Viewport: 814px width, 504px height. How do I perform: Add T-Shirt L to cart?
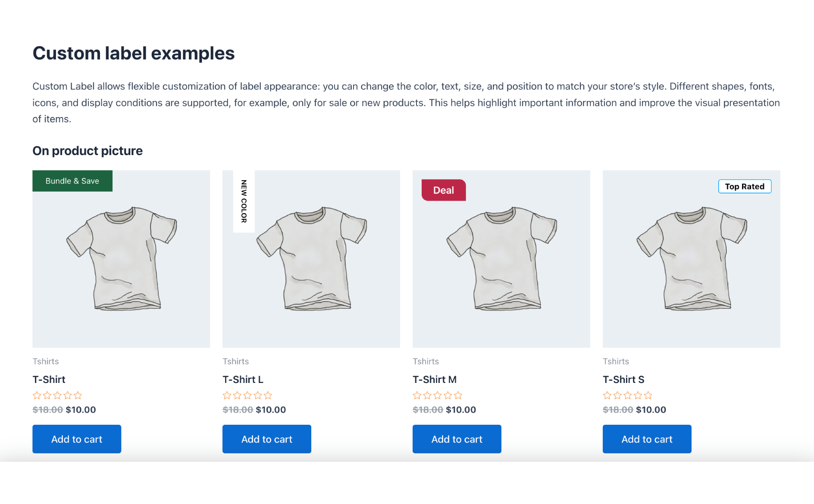(x=267, y=439)
